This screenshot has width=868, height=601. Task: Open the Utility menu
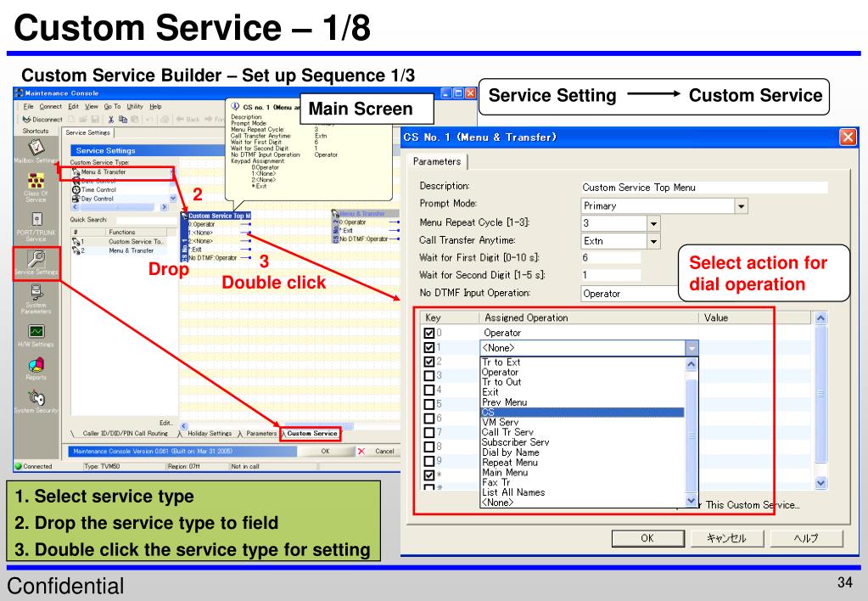pyautogui.click(x=135, y=106)
